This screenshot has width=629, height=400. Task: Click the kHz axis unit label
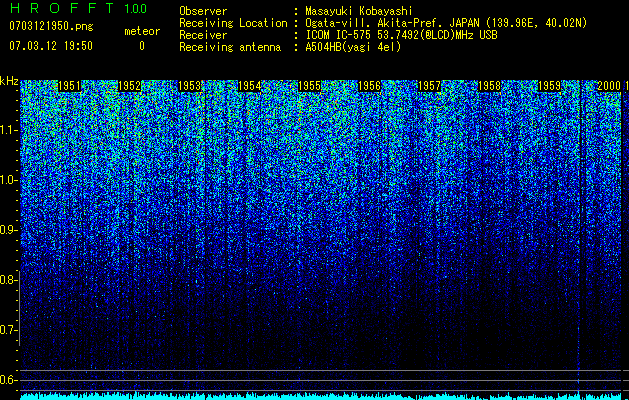9,81
